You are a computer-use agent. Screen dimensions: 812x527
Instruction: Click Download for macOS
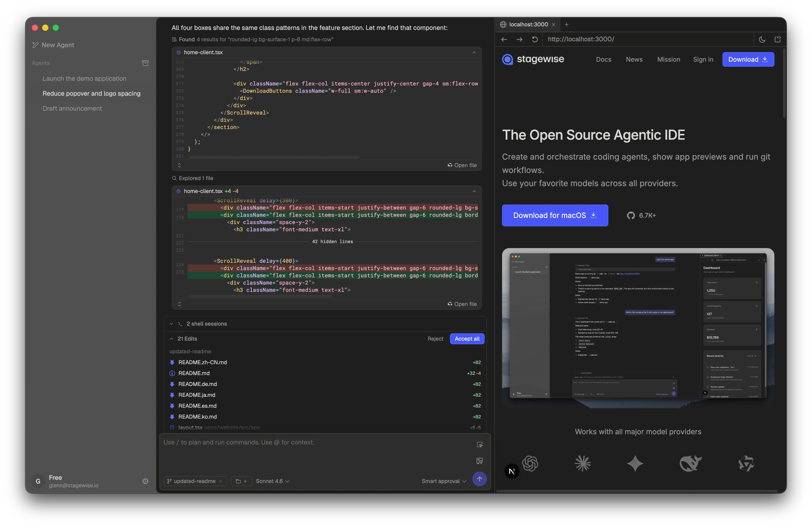point(555,215)
